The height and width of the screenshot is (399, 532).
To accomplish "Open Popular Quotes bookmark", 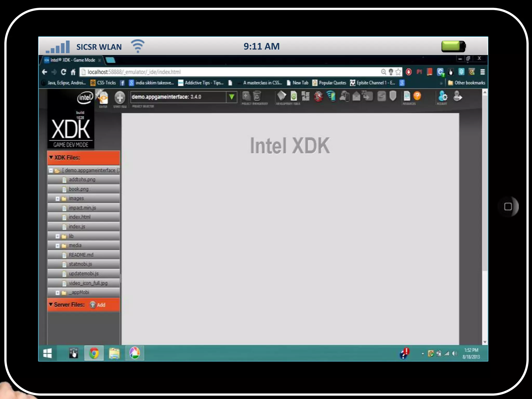I will 329,83.
